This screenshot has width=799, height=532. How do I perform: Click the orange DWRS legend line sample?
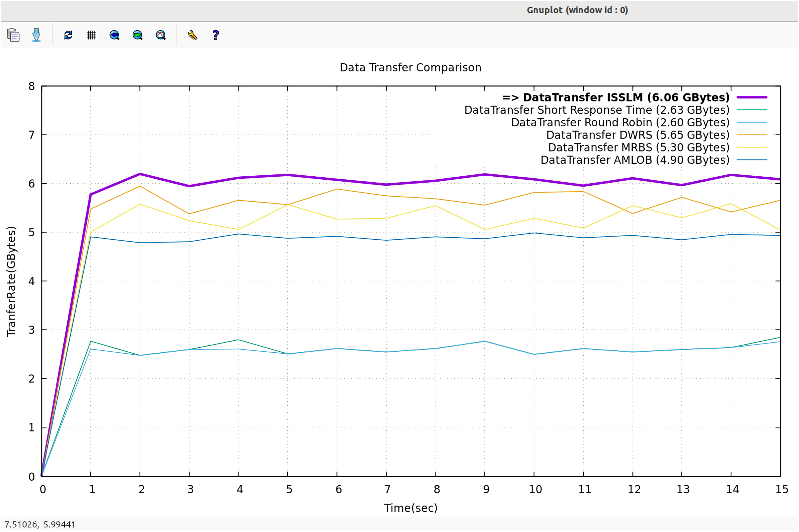point(752,135)
